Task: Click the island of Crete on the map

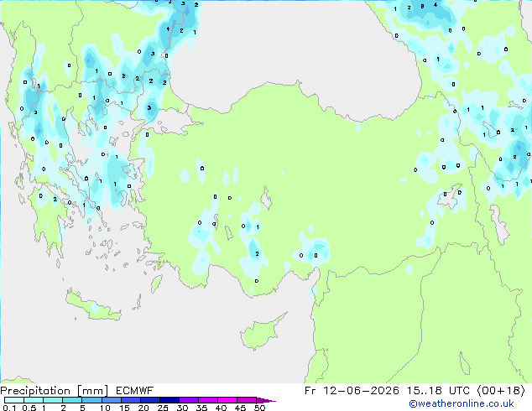Action: (x=92, y=306)
